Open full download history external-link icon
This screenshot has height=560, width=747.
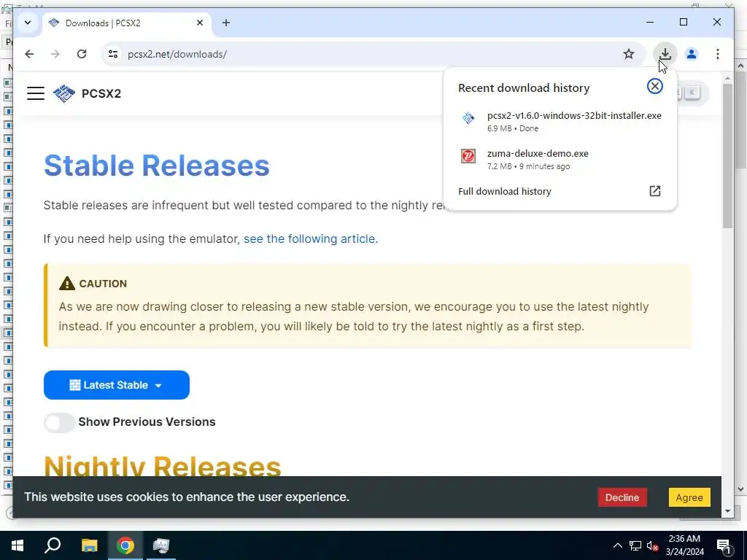pyautogui.click(x=655, y=191)
